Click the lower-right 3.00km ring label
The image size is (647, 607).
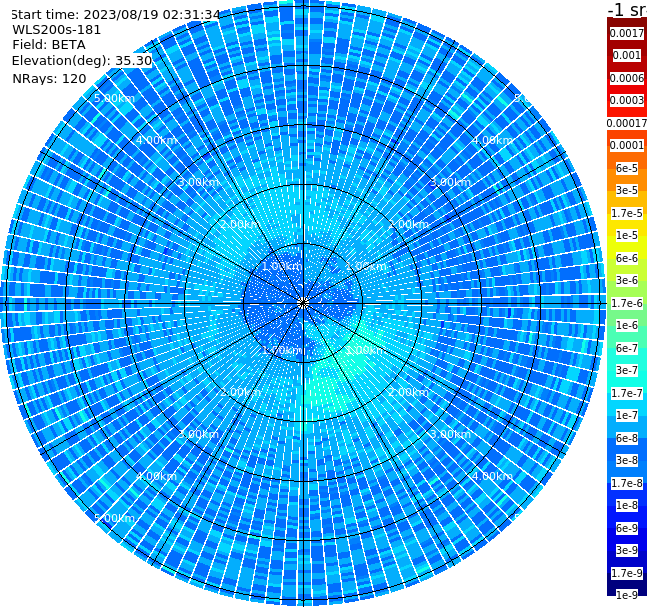pos(451,434)
